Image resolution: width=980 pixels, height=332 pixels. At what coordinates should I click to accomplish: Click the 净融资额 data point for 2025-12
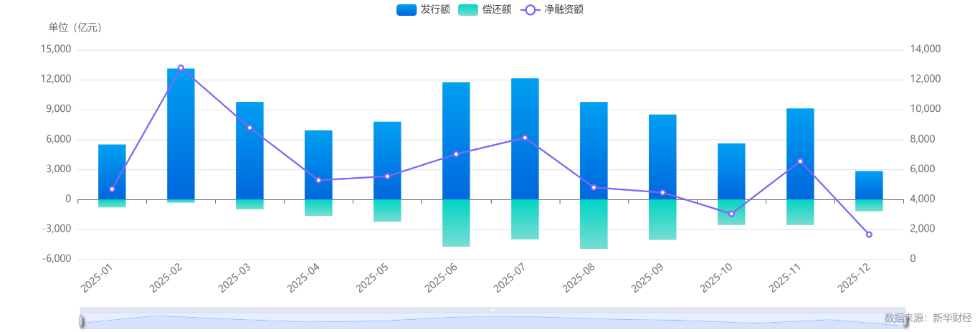(x=869, y=234)
